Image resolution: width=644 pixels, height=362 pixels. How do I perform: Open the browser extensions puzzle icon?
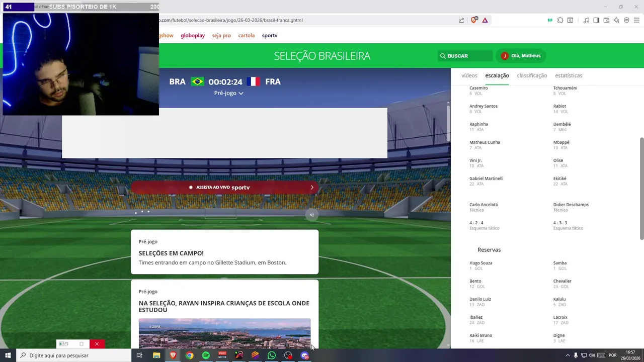[560, 20]
